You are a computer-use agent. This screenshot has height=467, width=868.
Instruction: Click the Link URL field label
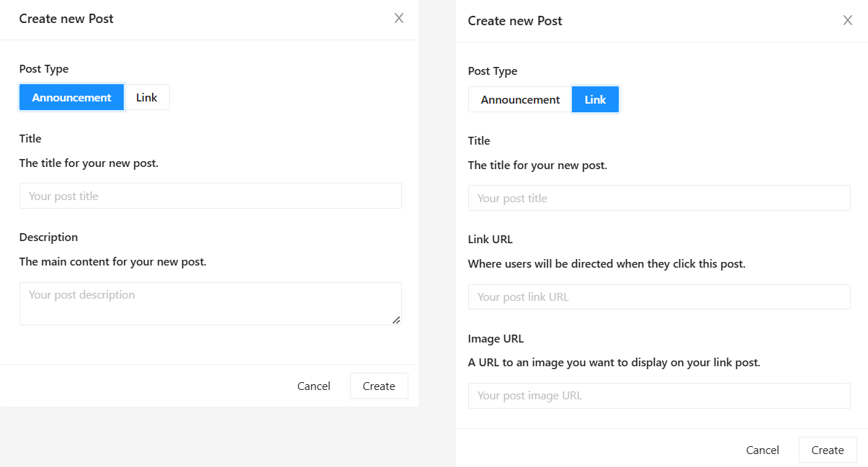(x=490, y=239)
